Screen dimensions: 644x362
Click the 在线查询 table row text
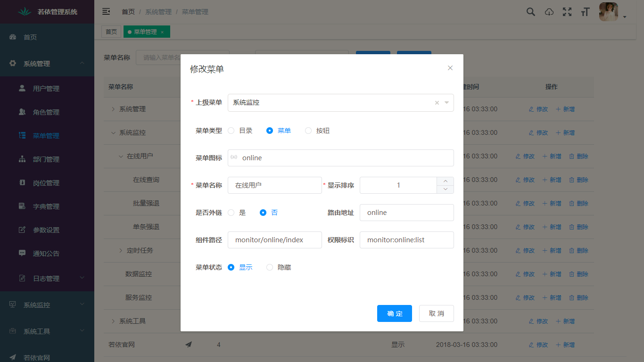[x=146, y=180]
